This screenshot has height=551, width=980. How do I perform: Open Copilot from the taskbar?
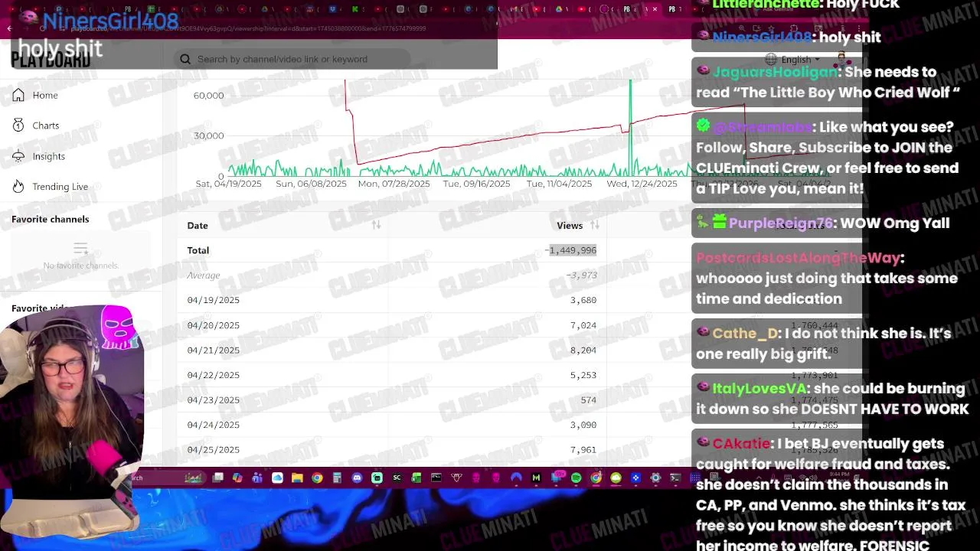pos(237,478)
